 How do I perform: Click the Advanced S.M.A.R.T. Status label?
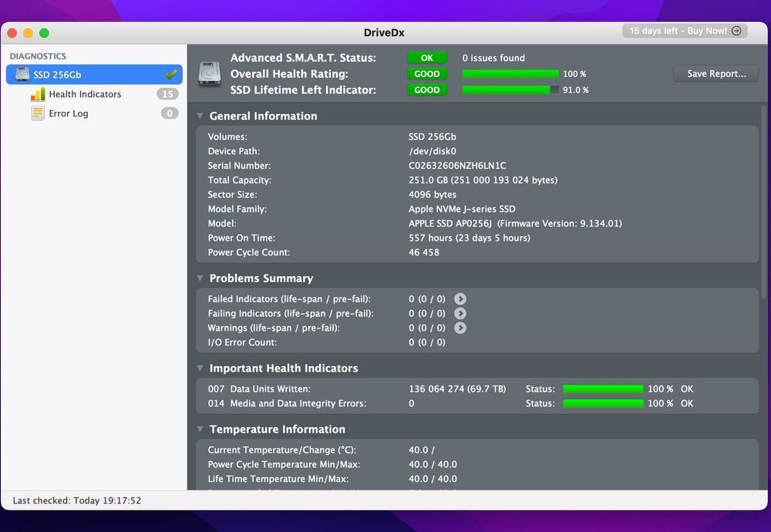(303, 58)
